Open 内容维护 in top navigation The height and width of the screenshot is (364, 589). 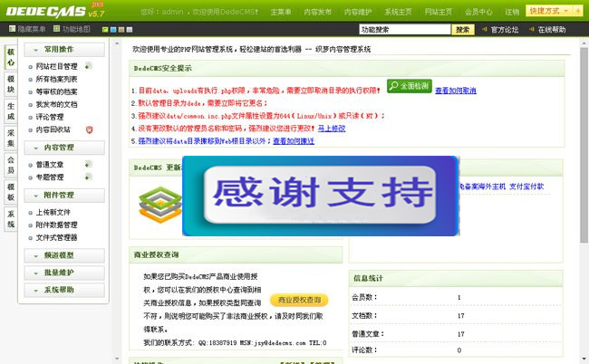point(358,12)
